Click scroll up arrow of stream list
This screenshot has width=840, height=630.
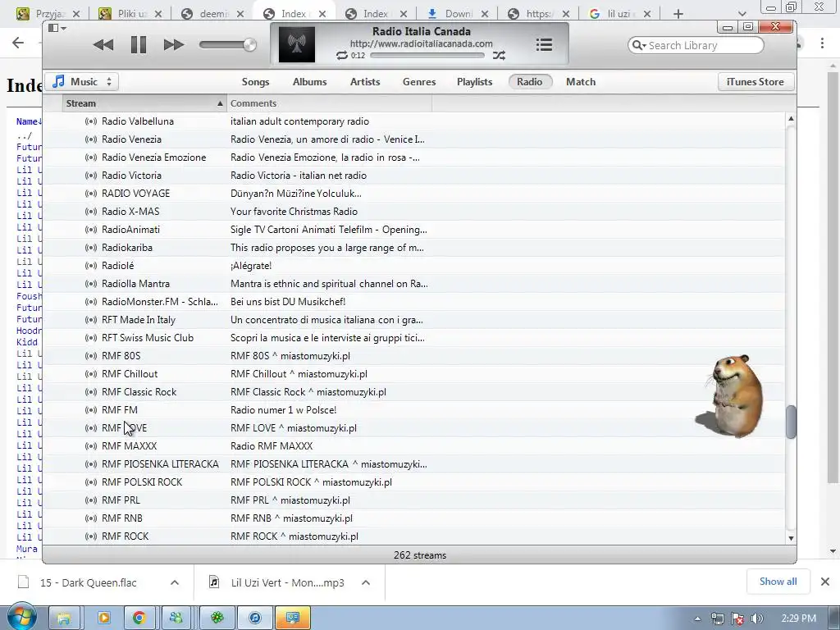[791, 118]
